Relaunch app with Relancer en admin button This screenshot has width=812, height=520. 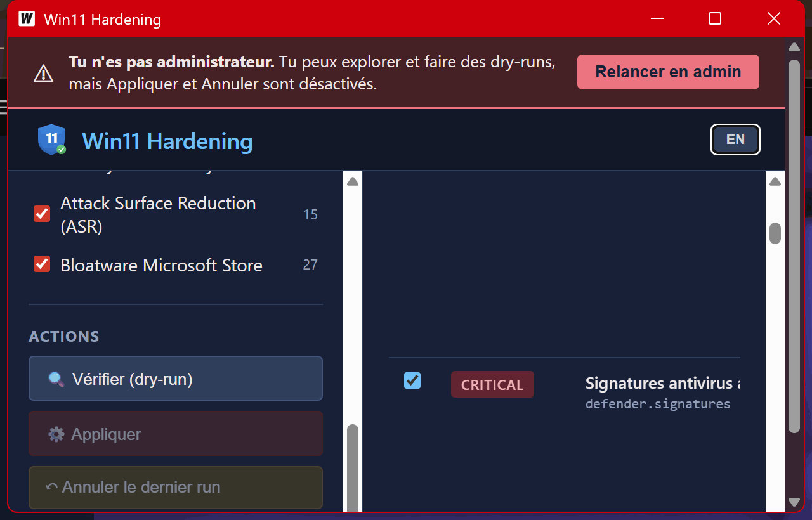pyautogui.click(x=668, y=72)
